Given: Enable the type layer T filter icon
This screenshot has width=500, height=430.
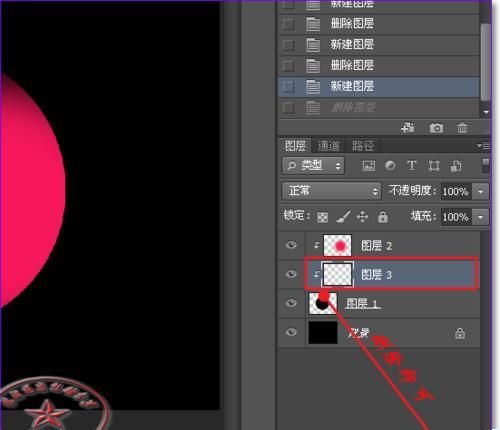Looking at the screenshot, I should pyautogui.click(x=412, y=165).
